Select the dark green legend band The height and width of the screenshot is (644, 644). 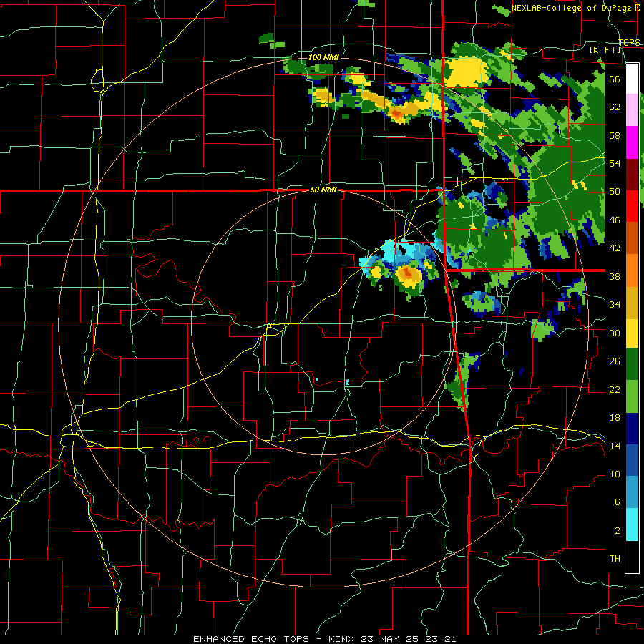coord(632,364)
